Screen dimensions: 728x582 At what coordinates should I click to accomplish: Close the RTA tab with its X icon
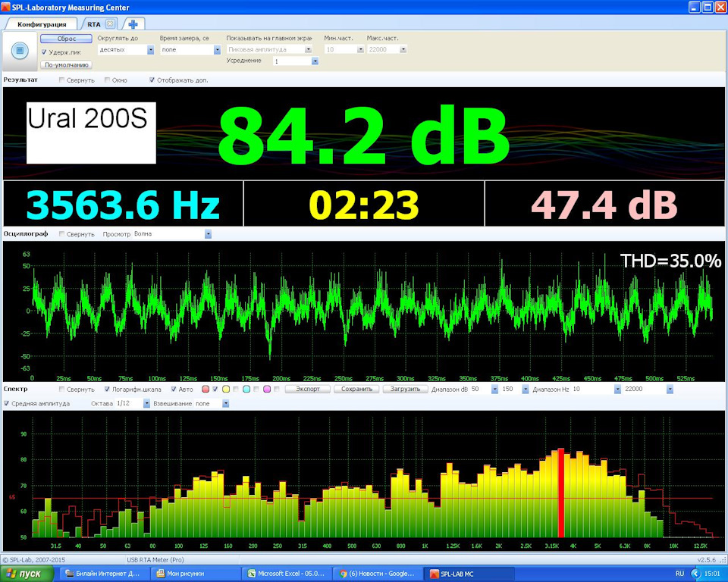110,23
